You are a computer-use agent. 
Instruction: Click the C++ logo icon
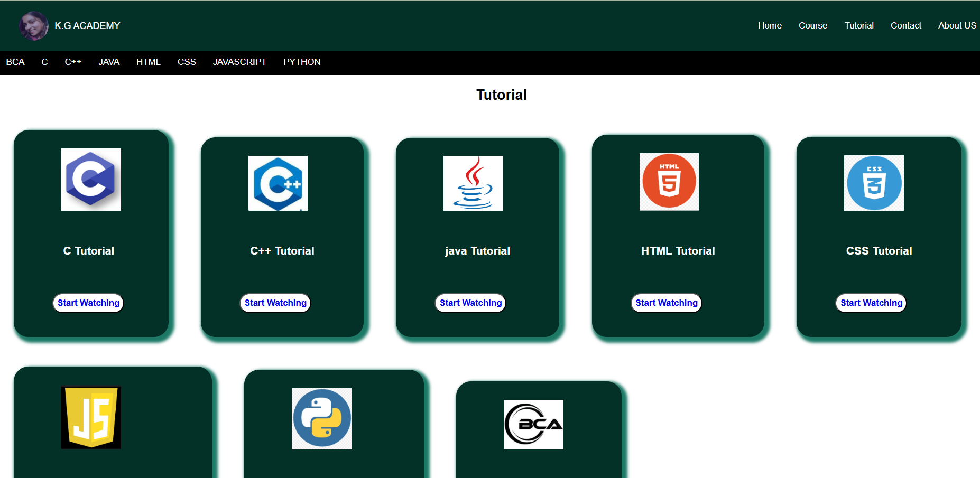[278, 183]
